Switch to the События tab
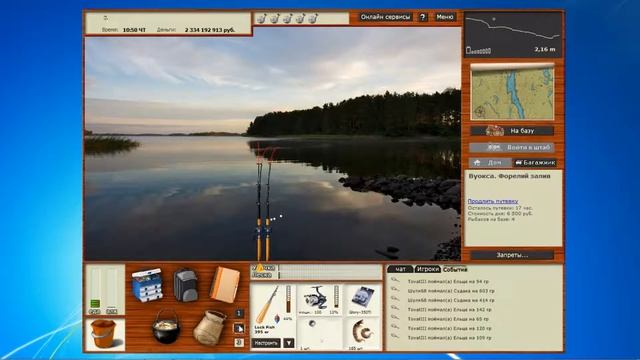640x360 pixels. pyautogui.click(x=455, y=270)
